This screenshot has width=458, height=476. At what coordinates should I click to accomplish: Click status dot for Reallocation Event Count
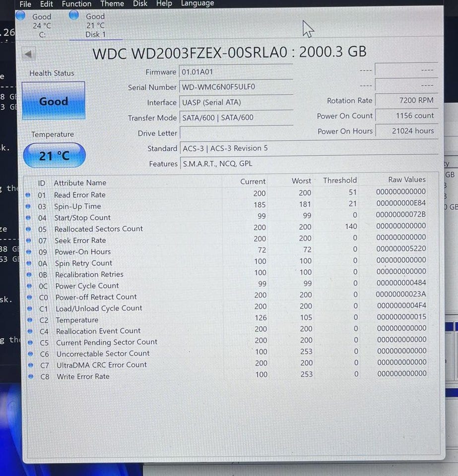coord(30,331)
